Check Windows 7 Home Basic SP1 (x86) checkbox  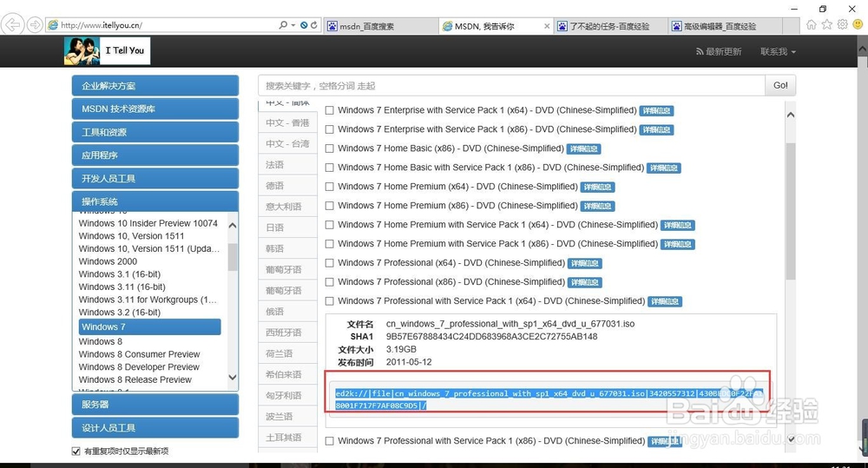click(329, 168)
